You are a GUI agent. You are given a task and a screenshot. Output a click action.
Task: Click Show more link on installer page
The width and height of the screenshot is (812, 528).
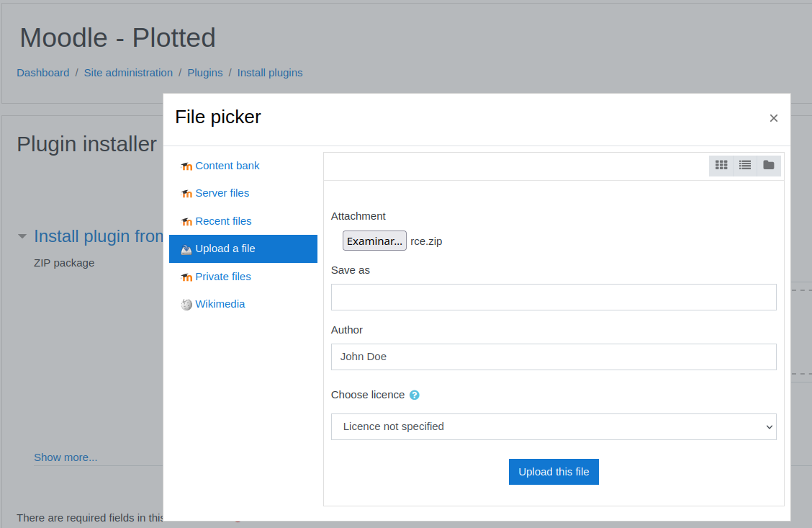click(66, 457)
